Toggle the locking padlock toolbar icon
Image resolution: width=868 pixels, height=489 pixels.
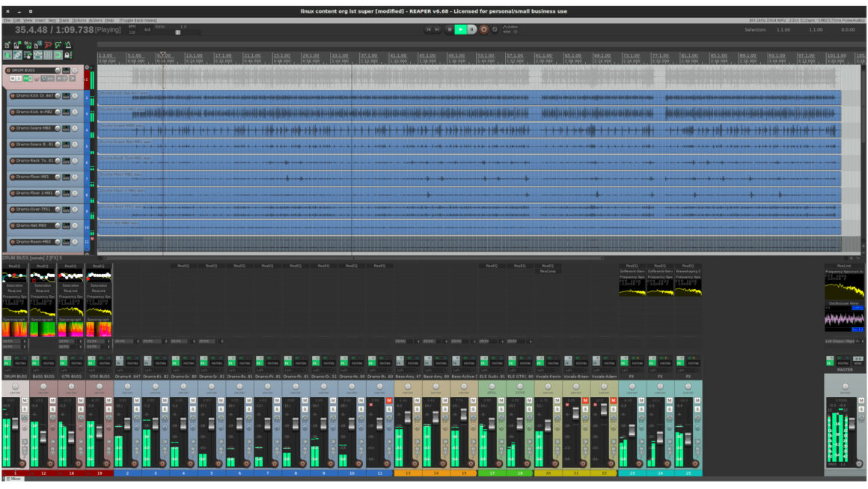[x=68, y=55]
